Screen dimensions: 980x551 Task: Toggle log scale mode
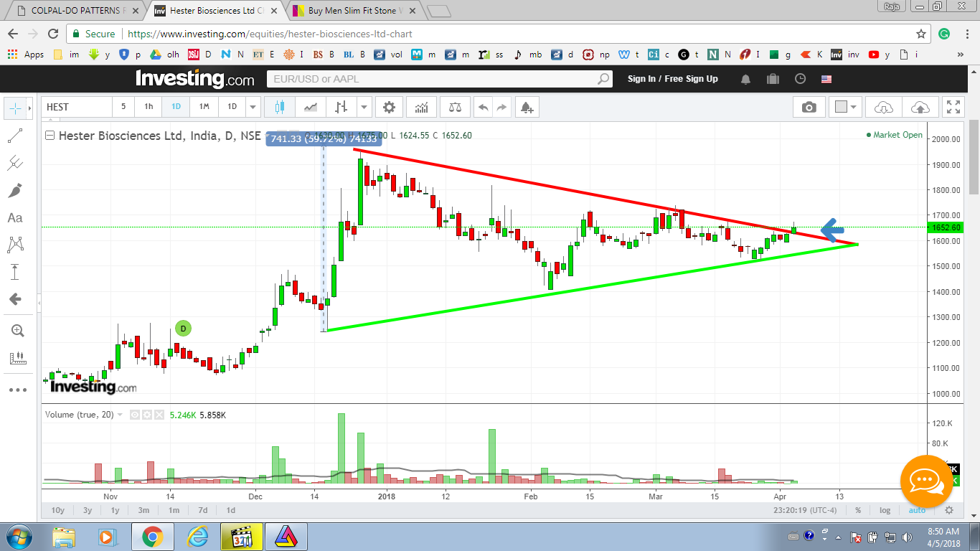[x=885, y=510]
